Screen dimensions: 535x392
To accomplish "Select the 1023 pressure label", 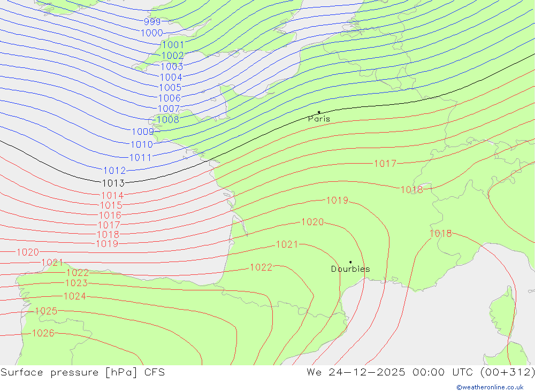I will pyautogui.click(x=77, y=283).
